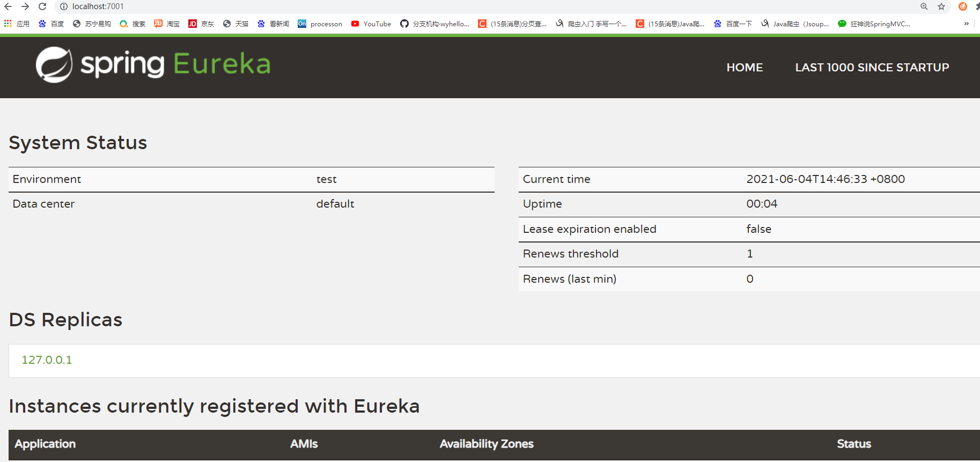This screenshot has width=980, height=462.
Task: Click the Environment label
Action: tap(47, 179)
